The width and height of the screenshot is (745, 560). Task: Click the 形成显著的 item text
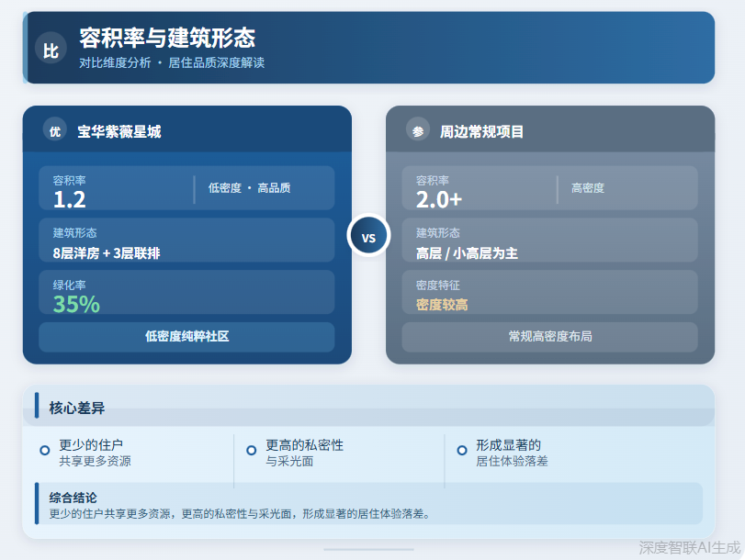[508, 445]
